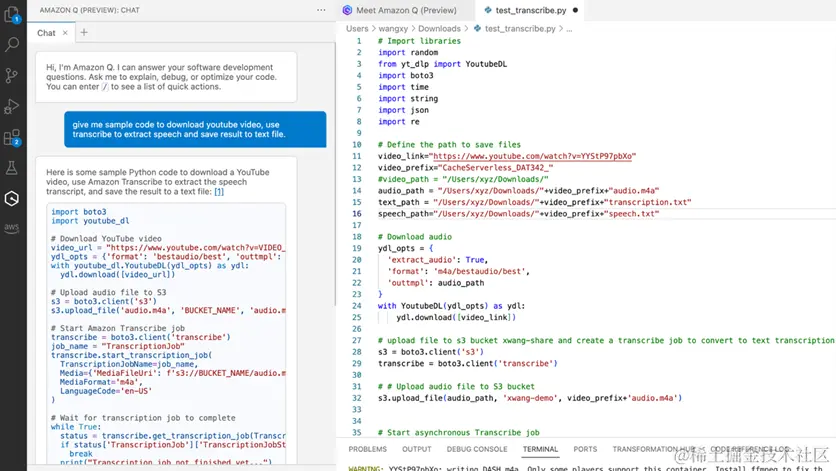Click 's3 = boto3.client('s3')' on line 28

[431, 352]
